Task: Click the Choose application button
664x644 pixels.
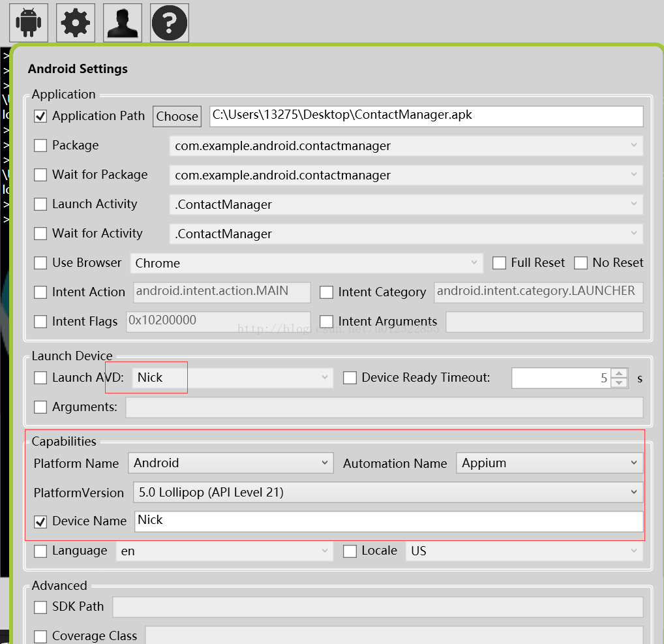Action: (177, 116)
